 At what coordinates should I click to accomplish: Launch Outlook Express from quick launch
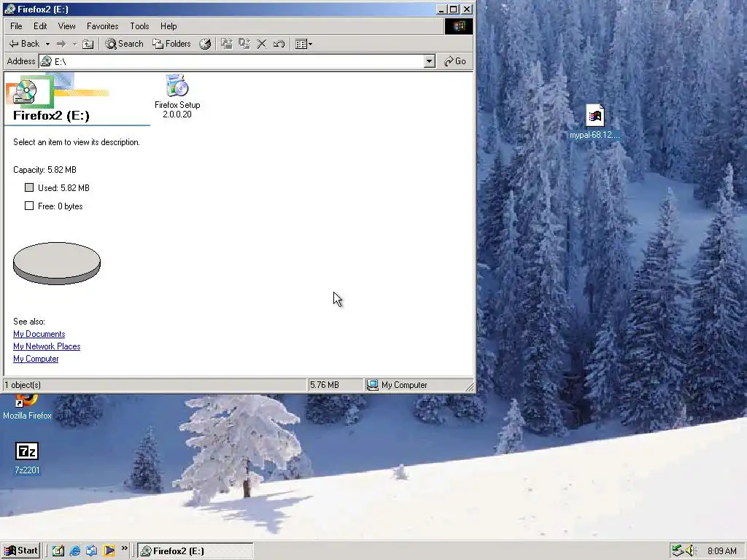[x=91, y=551]
